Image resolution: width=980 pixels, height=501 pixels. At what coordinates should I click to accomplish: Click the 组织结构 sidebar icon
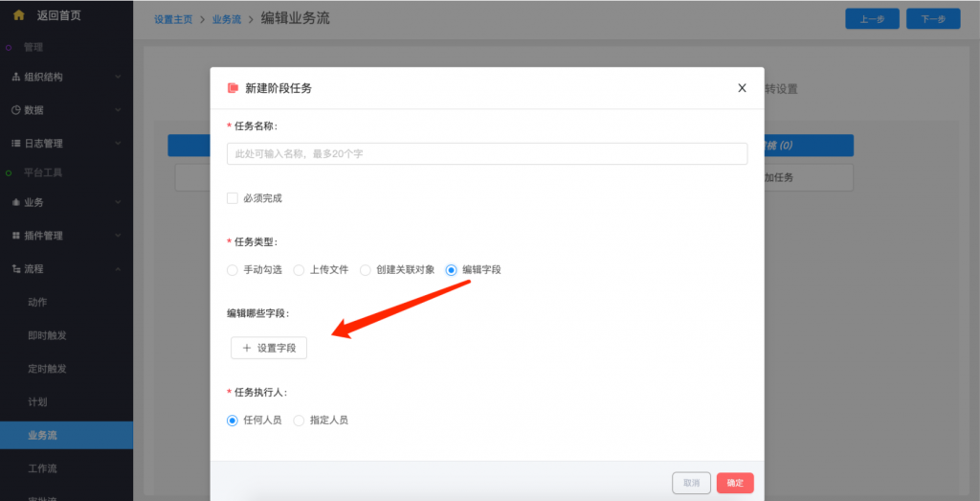[15, 77]
